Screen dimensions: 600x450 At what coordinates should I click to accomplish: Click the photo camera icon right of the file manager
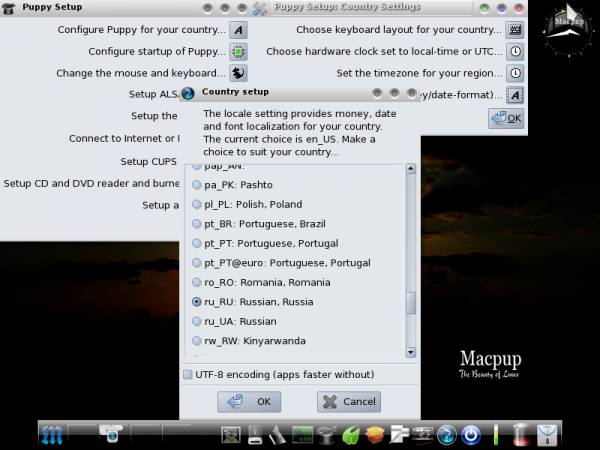pyautogui.click(x=423, y=435)
